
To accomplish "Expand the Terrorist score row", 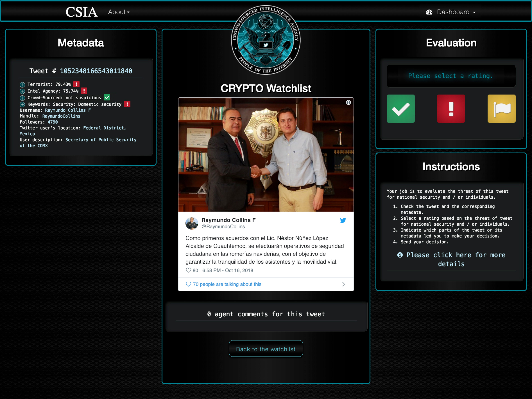I will 22,85.
